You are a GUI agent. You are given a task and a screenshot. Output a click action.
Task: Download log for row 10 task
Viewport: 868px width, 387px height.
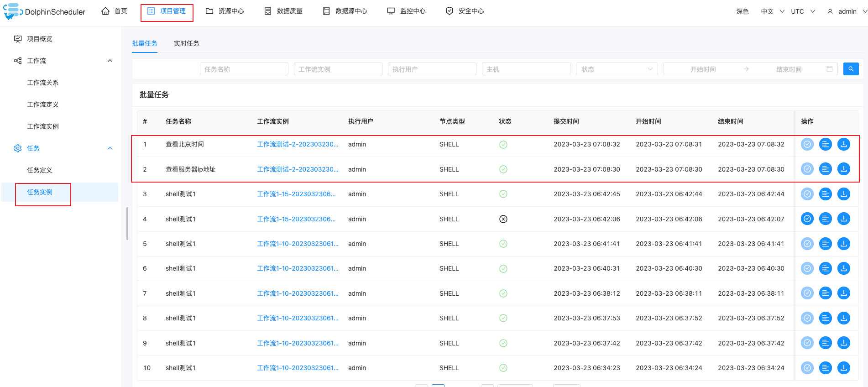pyautogui.click(x=844, y=368)
